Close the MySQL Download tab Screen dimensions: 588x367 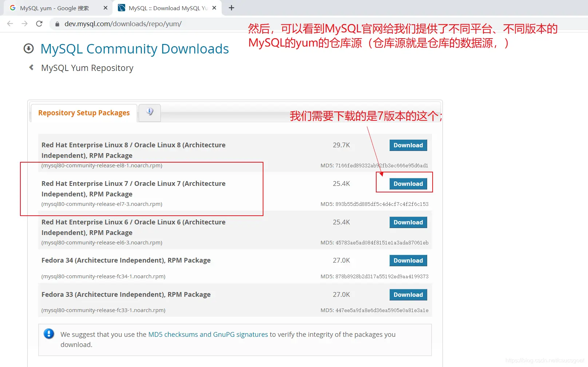pos(214,8)
